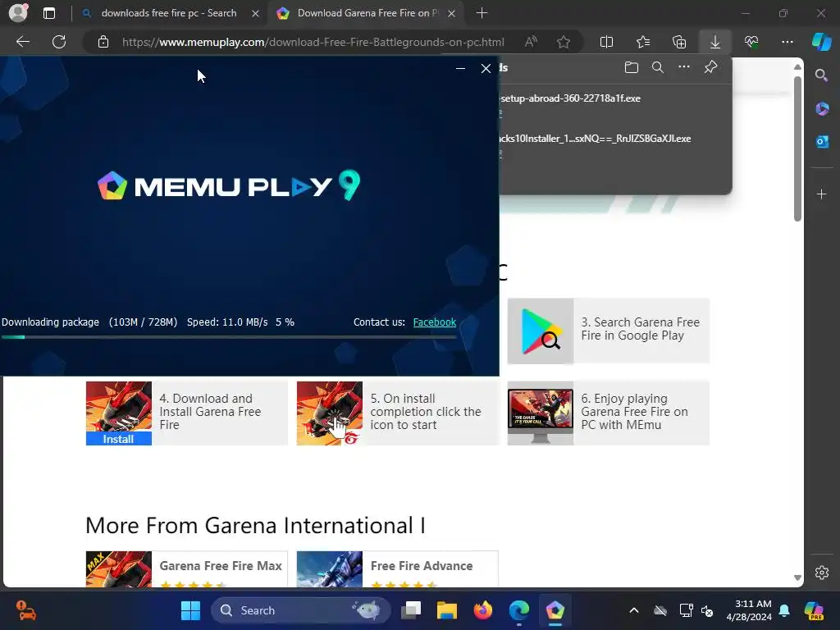
Task: Open the tab actions menu icon
Action: tap(48, 13)
